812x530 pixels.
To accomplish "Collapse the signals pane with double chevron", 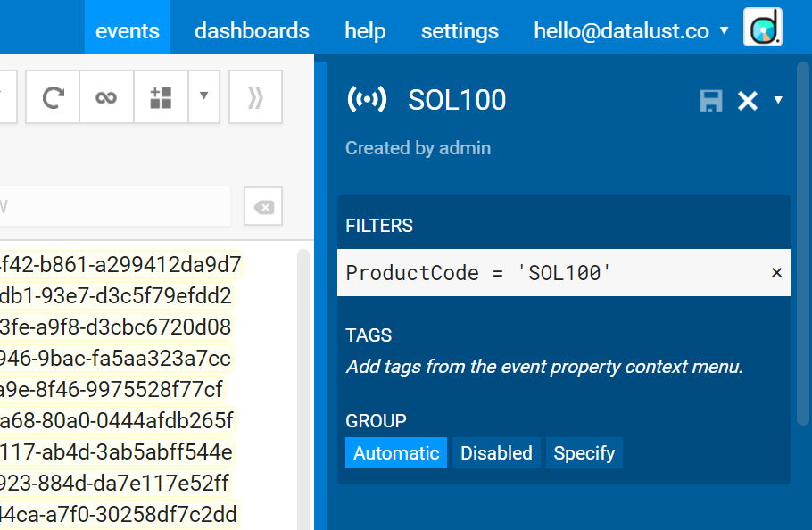I will pos(256,97).
